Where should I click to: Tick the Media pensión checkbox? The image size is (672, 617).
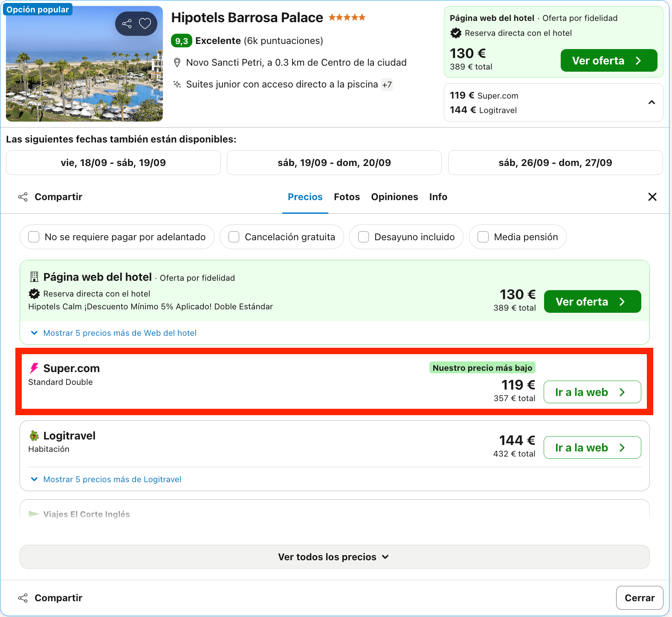pos(483,237)
